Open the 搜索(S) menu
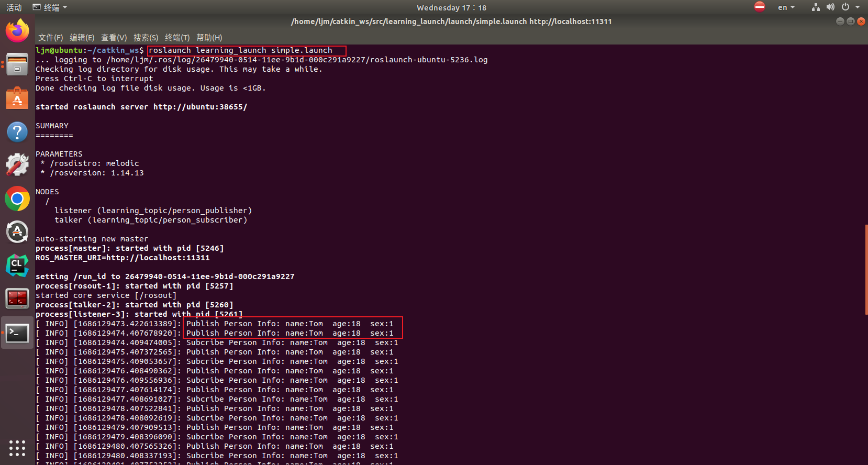Screen dimensions: 868x465 pyautogui.click(x=146, y=38)
